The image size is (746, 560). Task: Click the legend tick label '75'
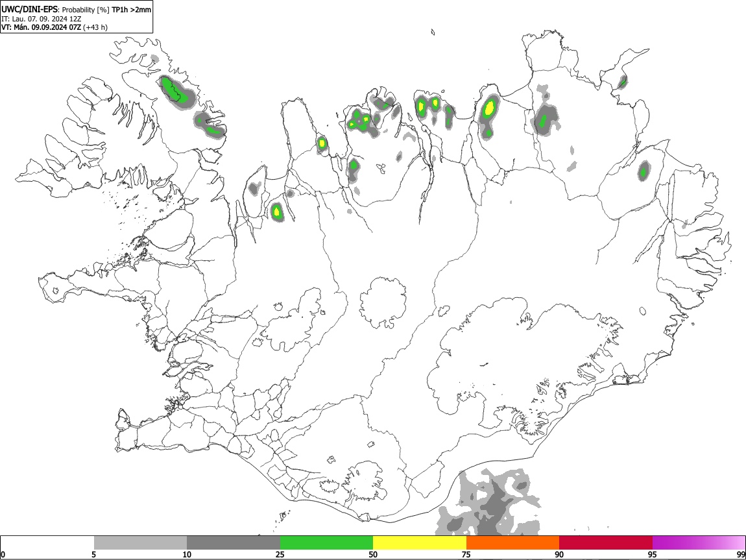(466, 554)
